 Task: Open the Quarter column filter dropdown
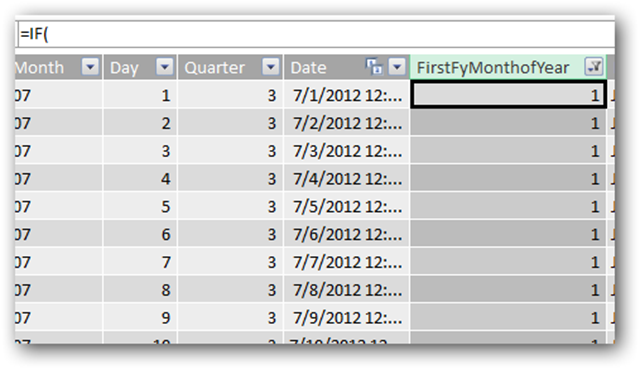coord(271,67)
